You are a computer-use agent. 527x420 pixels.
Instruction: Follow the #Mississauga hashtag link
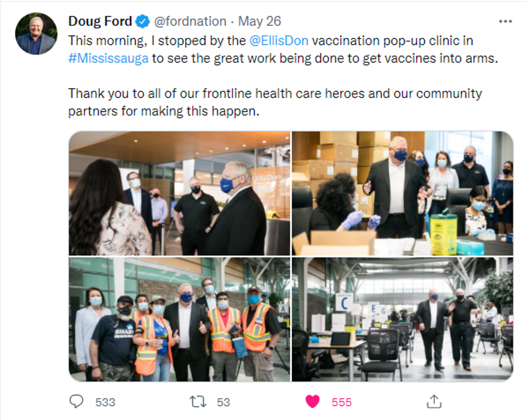pos(108,58)
